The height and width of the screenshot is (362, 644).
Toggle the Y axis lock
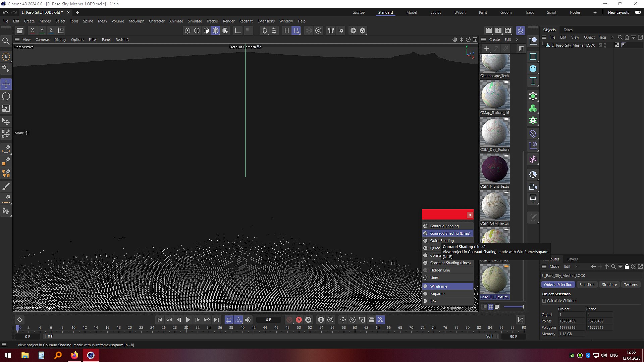pyautogui.click(x=42, y=30)
